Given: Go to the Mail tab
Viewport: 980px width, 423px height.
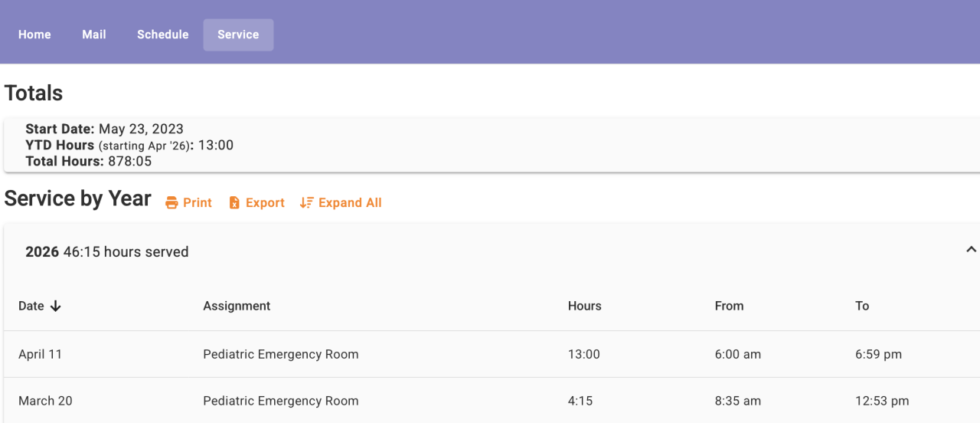Looking at the screenshot, I should coord(94,34).
